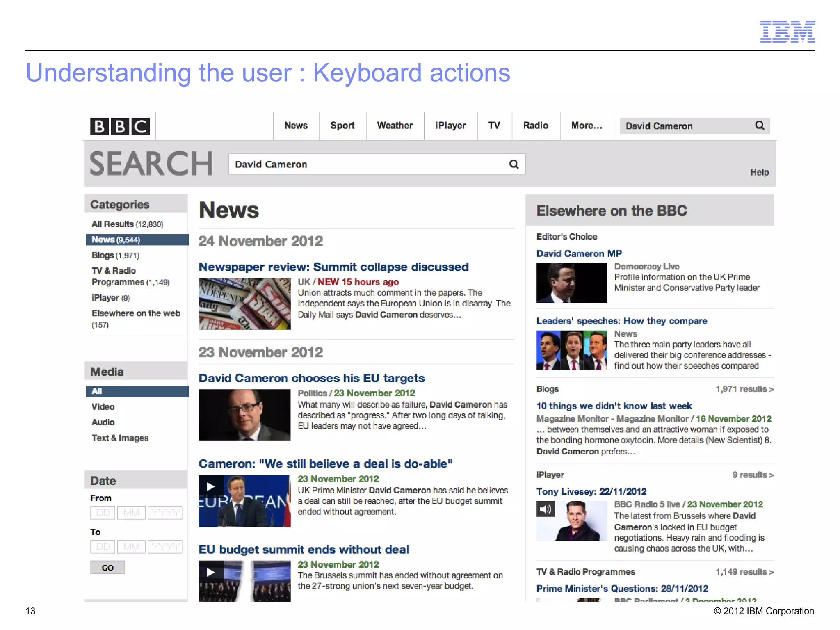Expand the More... navigation menu

tap(587, 126)
